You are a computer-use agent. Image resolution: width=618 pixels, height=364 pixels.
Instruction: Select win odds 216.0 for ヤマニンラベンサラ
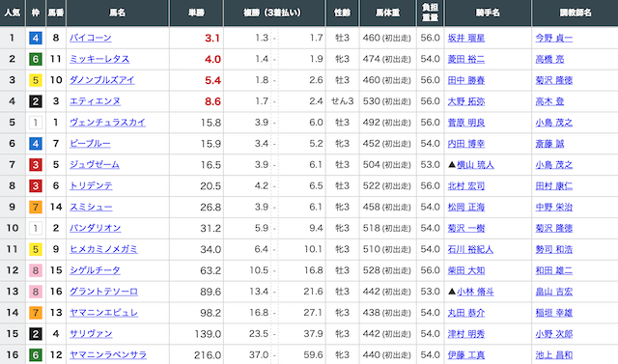[208, 355]
